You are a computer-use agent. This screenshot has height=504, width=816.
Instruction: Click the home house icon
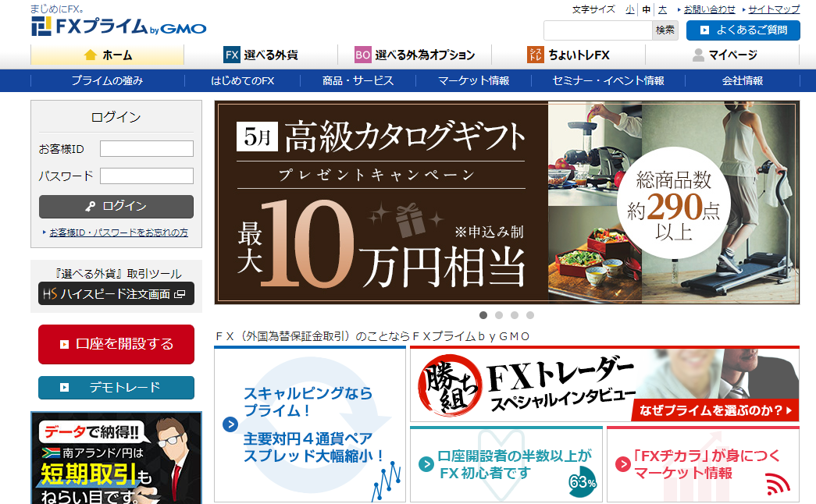click(x=91, y=55)
